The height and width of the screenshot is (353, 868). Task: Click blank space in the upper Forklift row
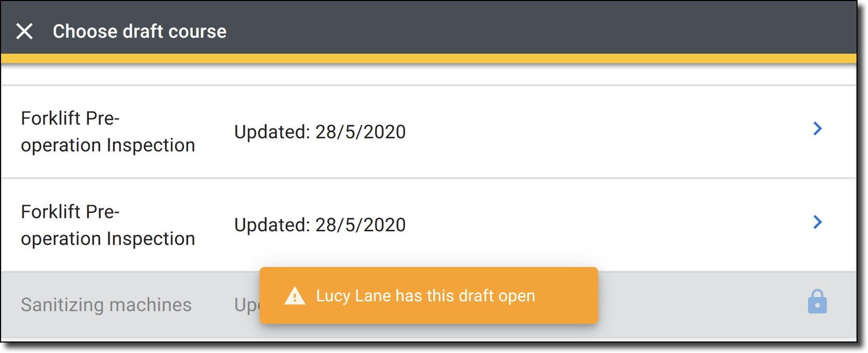[x=601, y=132]
